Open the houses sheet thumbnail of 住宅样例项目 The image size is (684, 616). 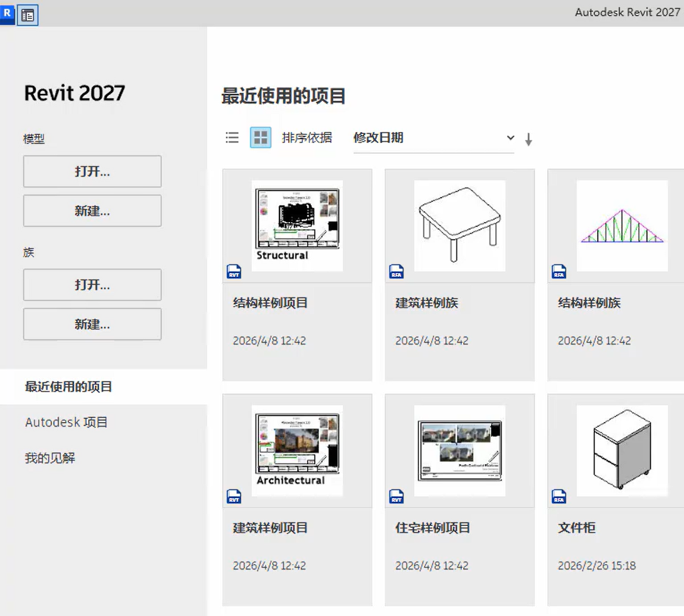point(460,451)
